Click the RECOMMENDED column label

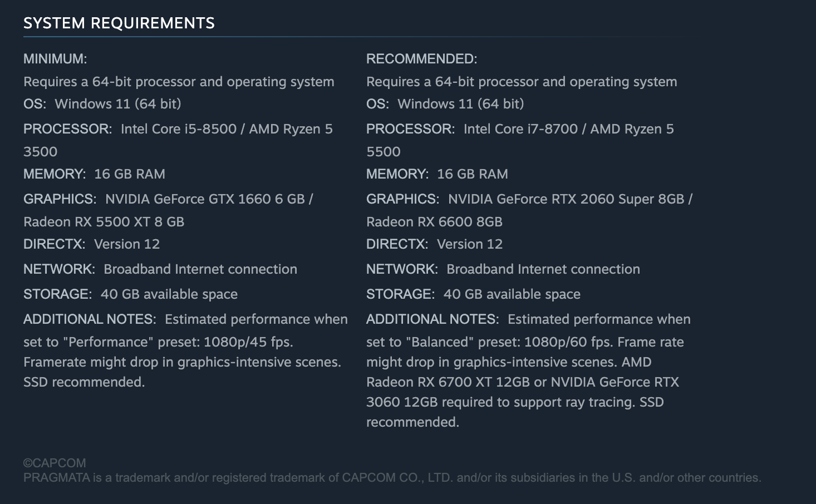point(421,59)
